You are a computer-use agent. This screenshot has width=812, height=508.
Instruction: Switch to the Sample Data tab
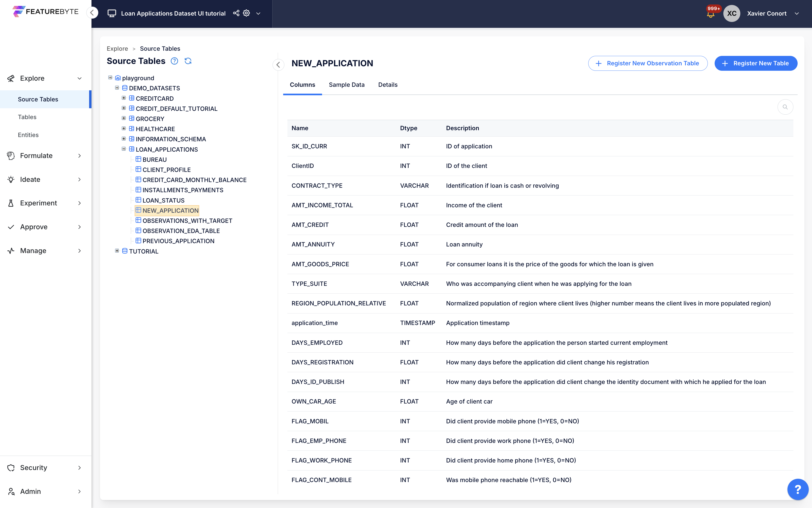(x=347, y=85)
